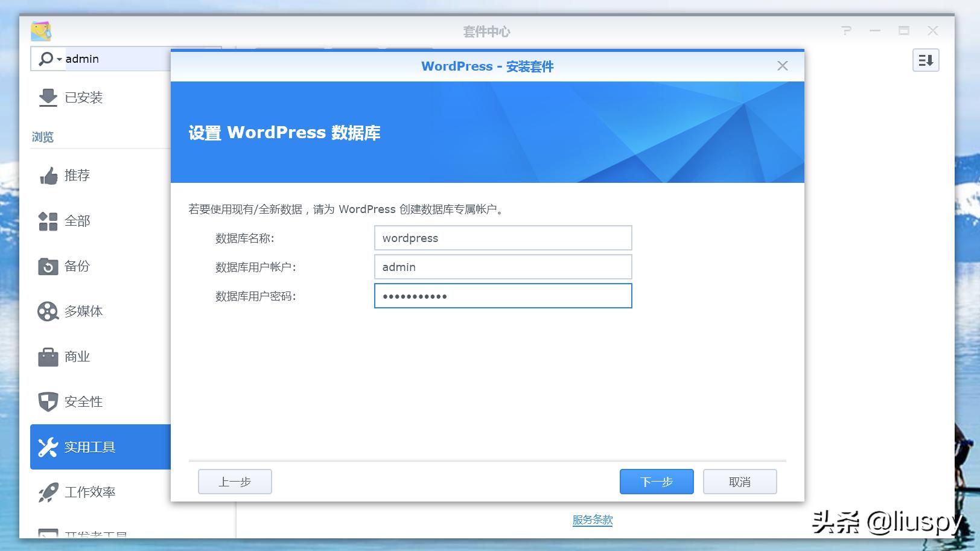Open the 商业 (Business) category
Screen dimensions: 980x551
click(x=76, y=356)
